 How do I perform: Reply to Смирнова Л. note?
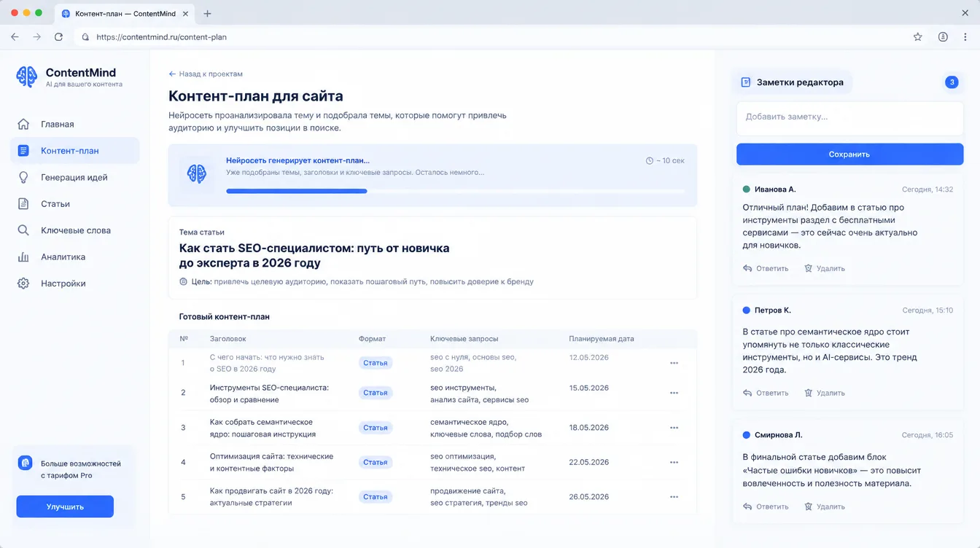click(x=766, y=506)
